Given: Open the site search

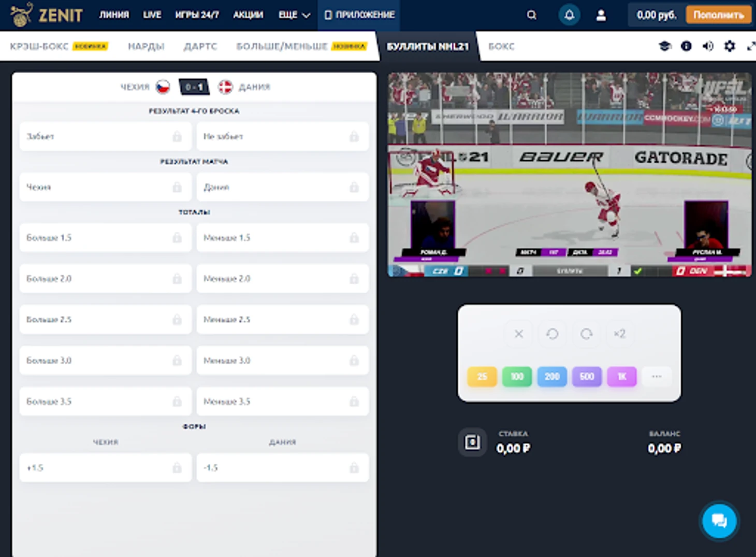Looking at the screenshot, I should (x=532, y=15).
